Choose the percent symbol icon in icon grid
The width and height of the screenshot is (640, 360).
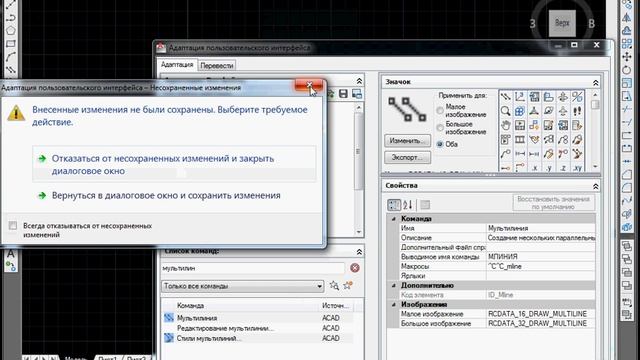coord(577,97)
